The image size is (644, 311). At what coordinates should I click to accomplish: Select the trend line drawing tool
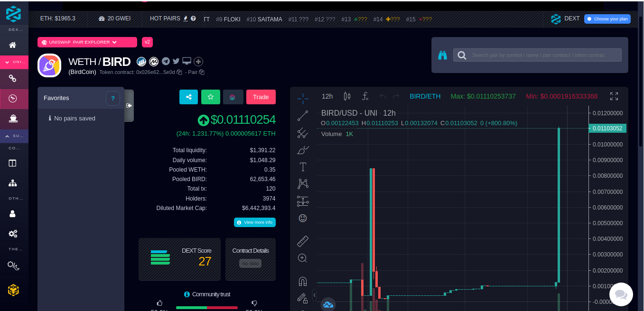pos(303,115)
